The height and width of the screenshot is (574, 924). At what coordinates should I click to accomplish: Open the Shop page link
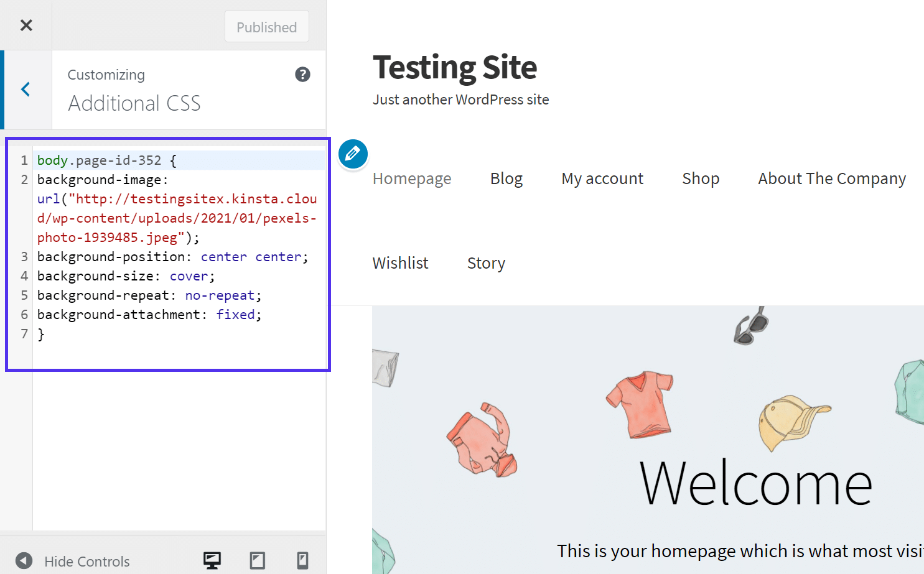[x=700, y=178]
